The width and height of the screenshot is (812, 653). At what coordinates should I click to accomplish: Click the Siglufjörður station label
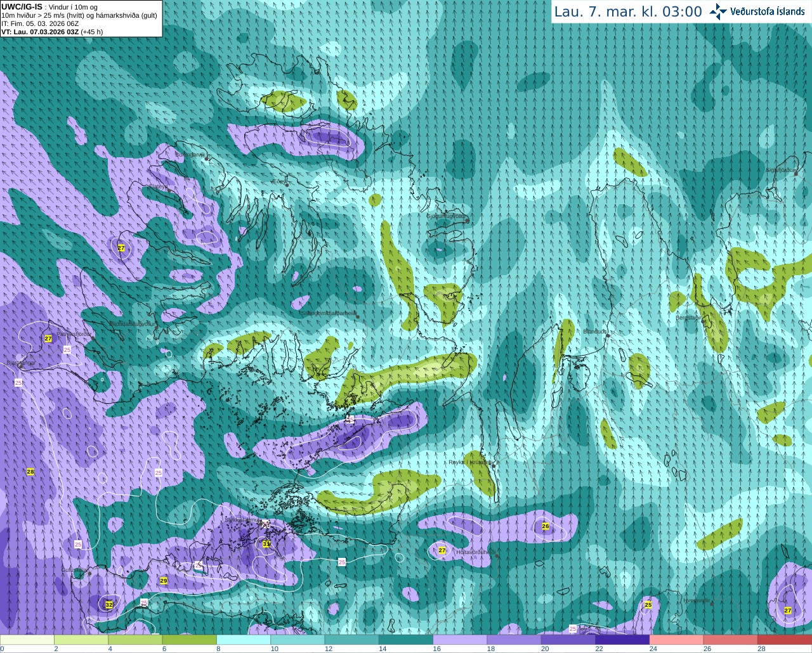click(x=781, y=170)
